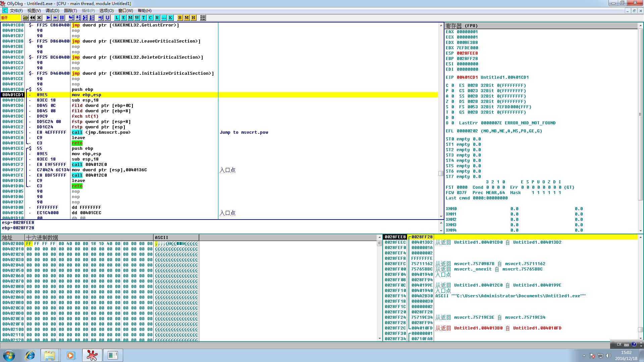Click the Step Into toolbar icon
The height and width of the screenshot is (362, 644).
pyautogui.click(x=71, y=18)
